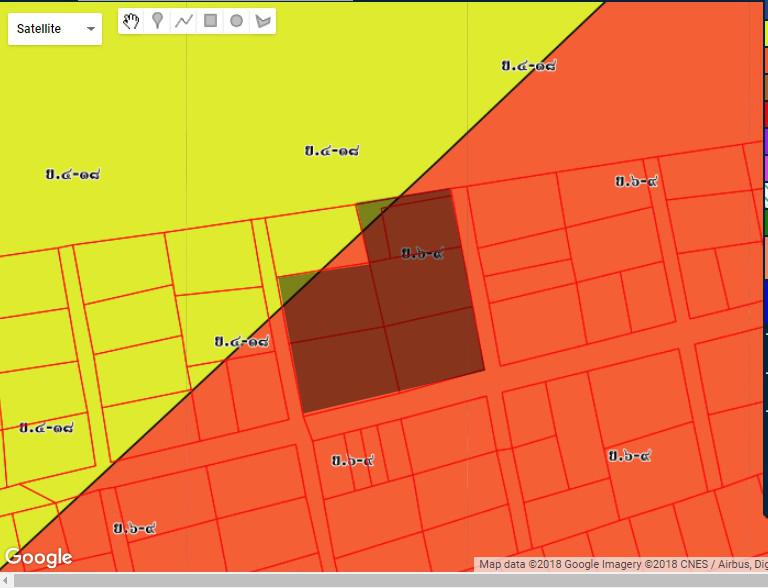Image resolution: width=768 pixels, height=588 pixels.
Task: Click the horizontal scrollbar left arrow
Action: [x=5, y=581]
